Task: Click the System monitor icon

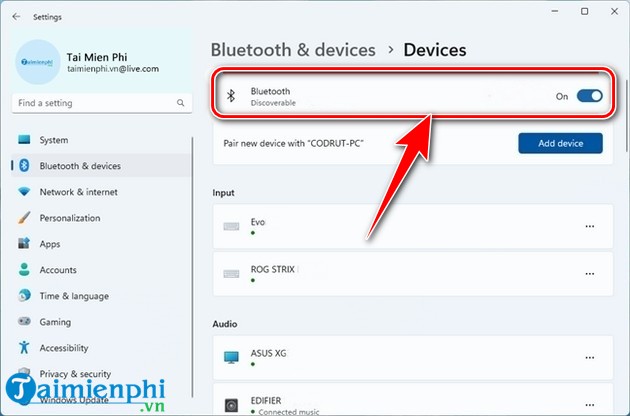Action: (x=24, y=140)
